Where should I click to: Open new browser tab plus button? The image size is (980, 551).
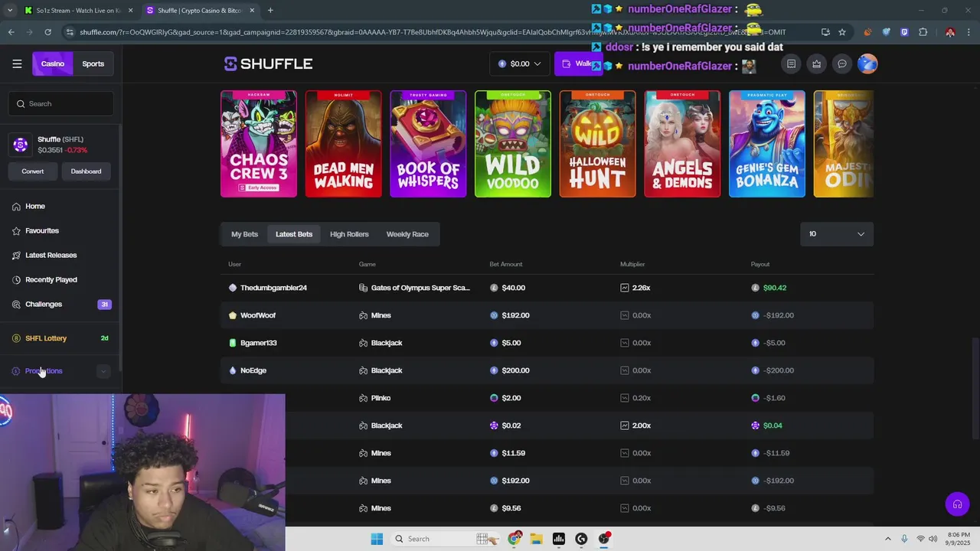coord(270,11)
